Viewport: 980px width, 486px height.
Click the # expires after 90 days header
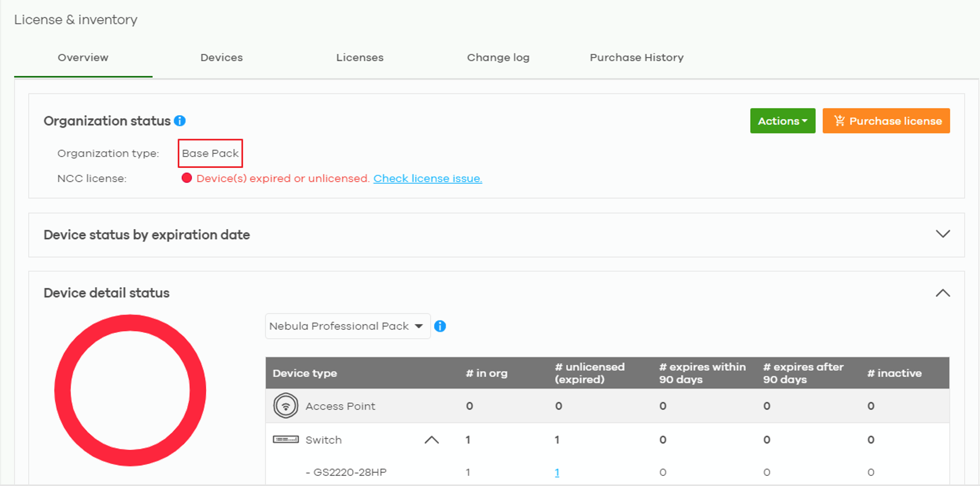click(x=803, y=373)
